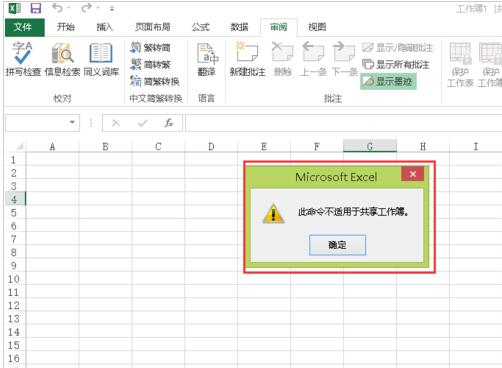Open 同义词库 thesaurus

point(101,59)
